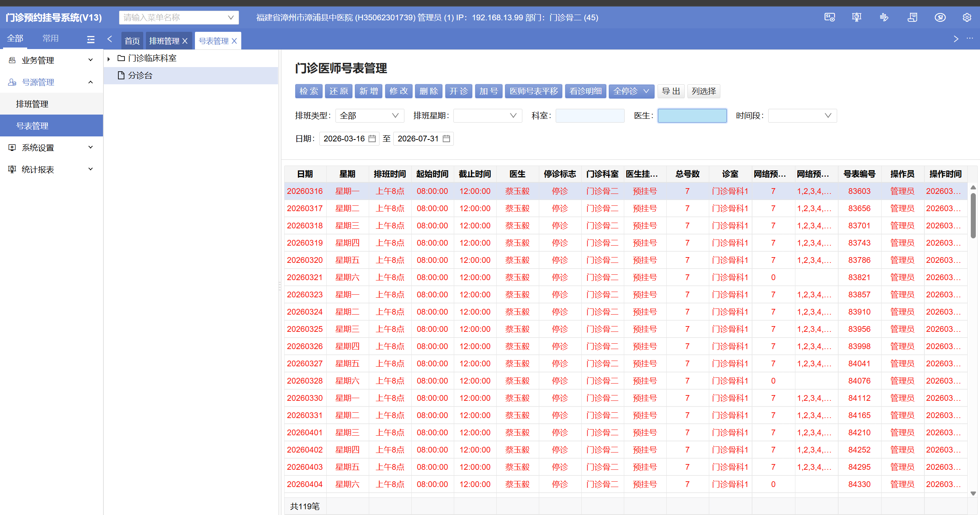Close the 号表管理 tab
Screen dimensions: 980x515
click(x=234, y=41)
